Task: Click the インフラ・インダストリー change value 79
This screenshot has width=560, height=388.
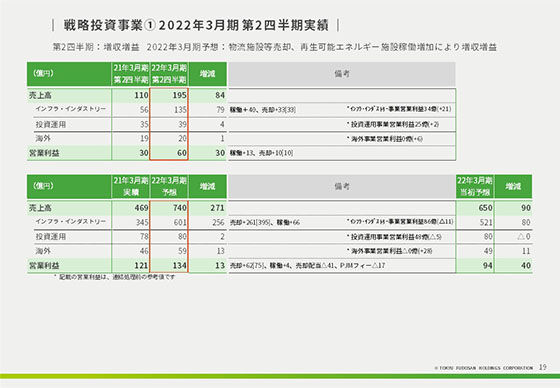Action: coord(220,110)
